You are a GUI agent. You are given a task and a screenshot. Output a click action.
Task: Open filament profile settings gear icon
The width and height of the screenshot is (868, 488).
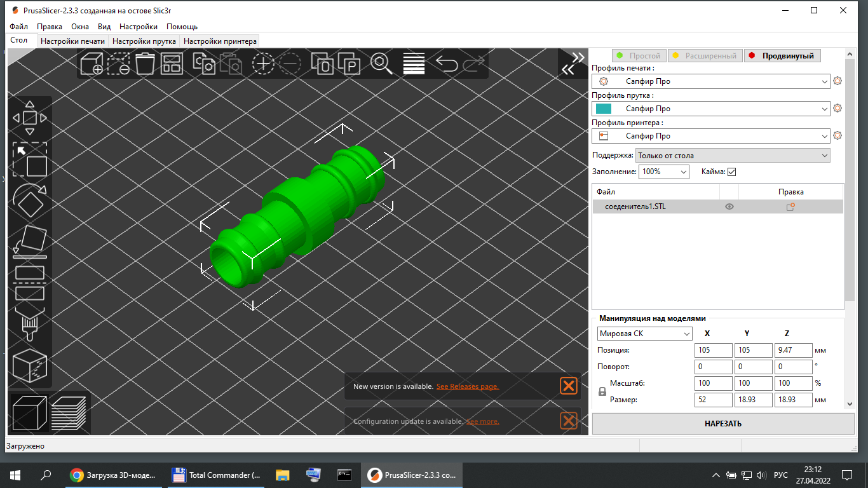pos(837,109)
